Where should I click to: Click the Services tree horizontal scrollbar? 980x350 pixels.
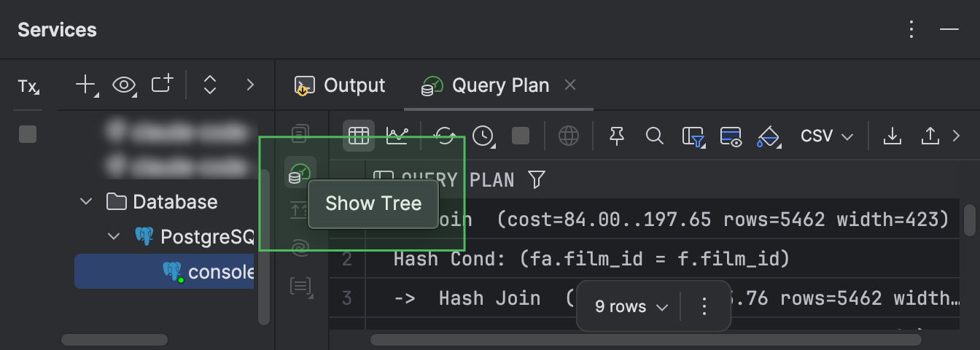(114, 340)
